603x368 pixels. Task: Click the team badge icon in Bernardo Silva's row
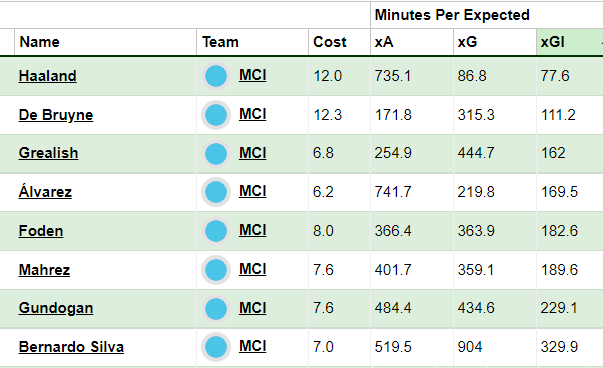[x=216, y=347]
